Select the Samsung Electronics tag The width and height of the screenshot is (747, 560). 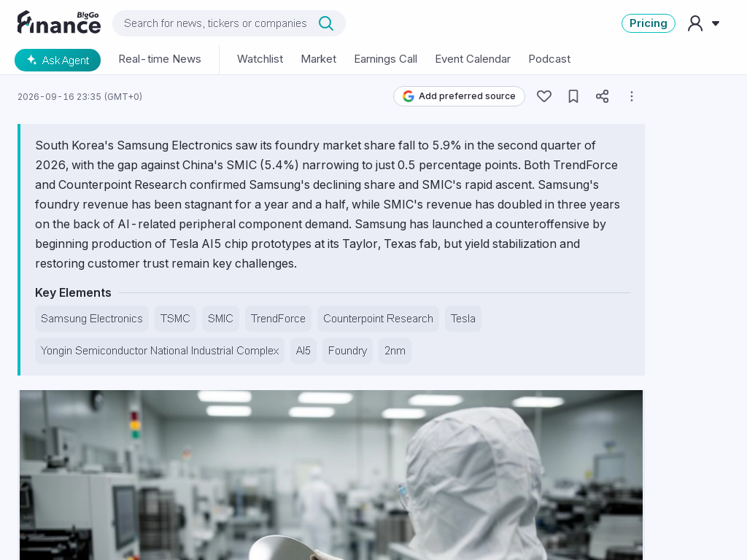[92, 319]
